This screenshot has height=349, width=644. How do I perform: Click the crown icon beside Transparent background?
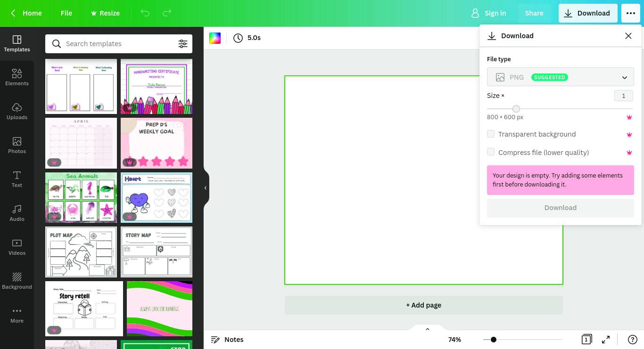tap(629, 134)
